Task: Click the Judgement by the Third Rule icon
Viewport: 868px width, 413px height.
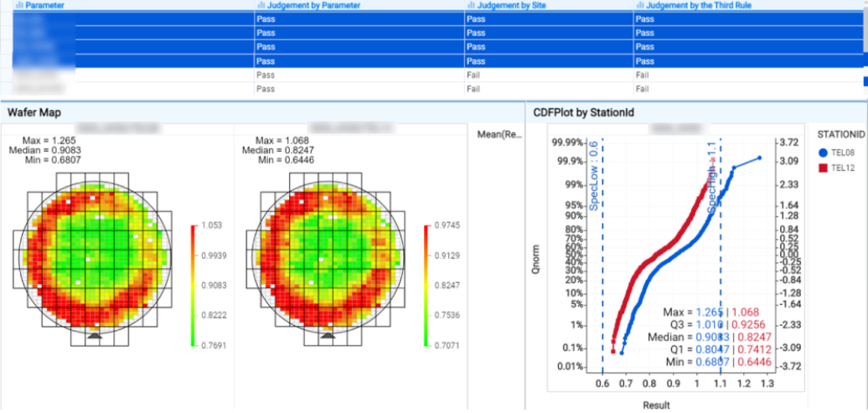Action: [x=639, y=5]
